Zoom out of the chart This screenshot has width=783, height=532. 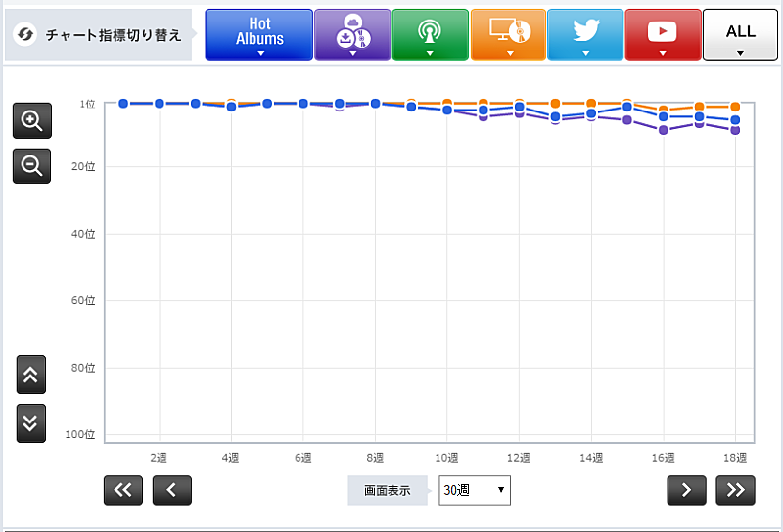click(x=31, y=166)
